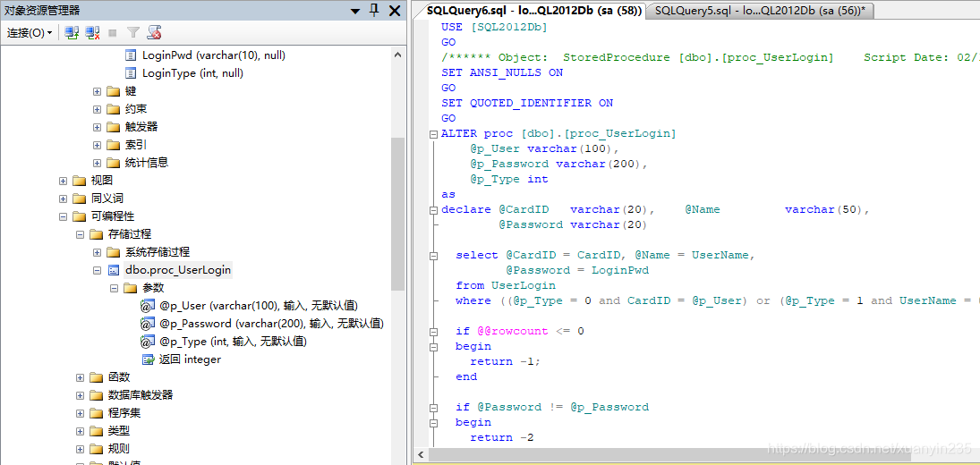
Task: Expand the 规则 folder
Action: click(x=80, y=449)
